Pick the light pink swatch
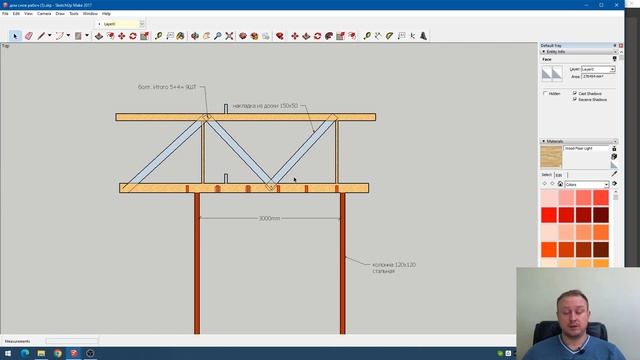 point(549,198)
